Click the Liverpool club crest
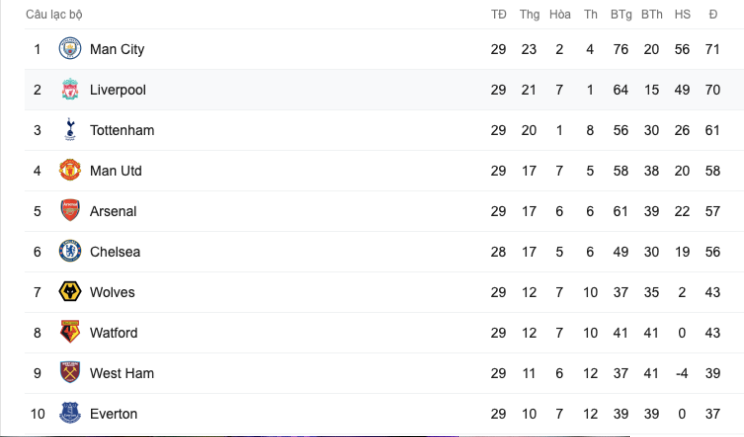 tap(69, 89)
